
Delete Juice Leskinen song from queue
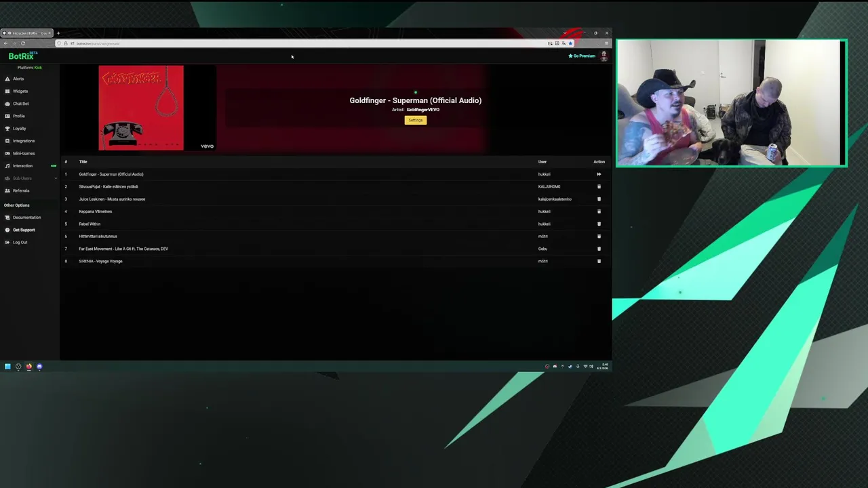599,199
